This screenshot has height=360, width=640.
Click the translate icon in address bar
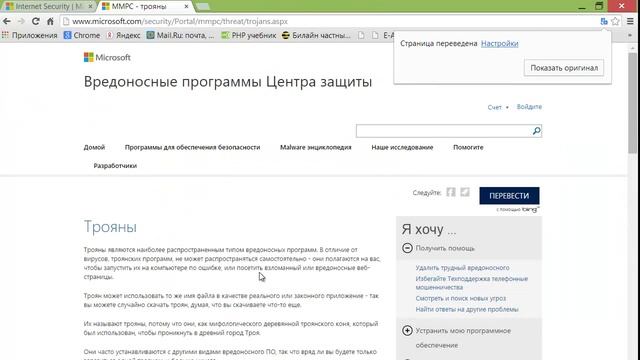604,21
